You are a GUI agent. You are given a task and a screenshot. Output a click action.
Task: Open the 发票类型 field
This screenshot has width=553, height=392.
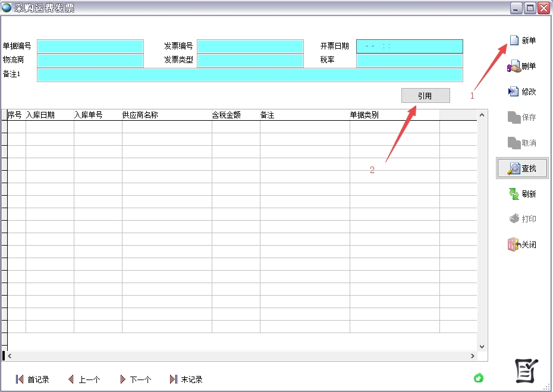point(250,60)
